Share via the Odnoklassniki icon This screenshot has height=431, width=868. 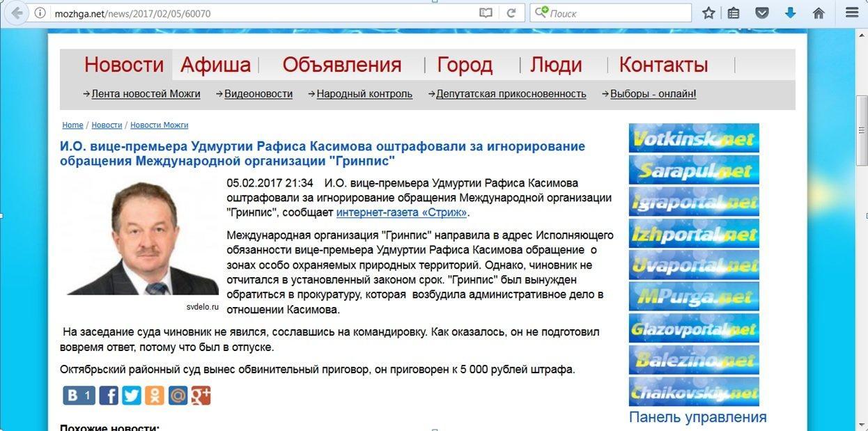[x=155, y=395]
